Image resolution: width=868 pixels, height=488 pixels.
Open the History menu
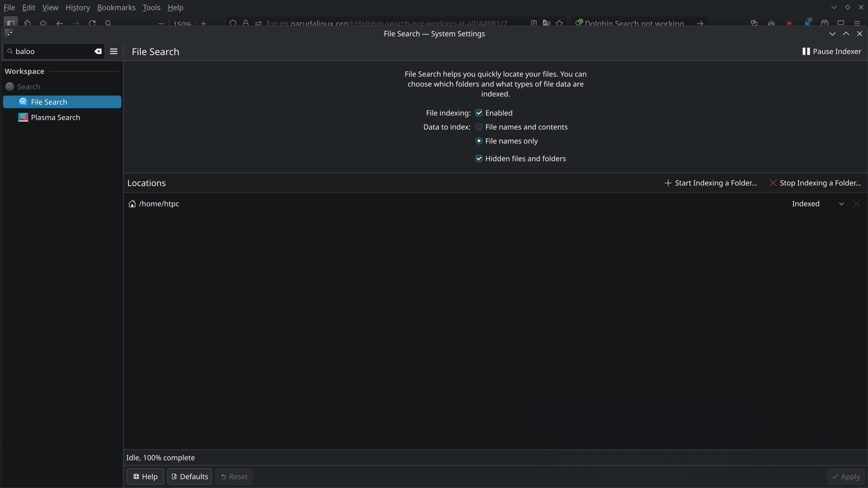(x=77, y=8)
